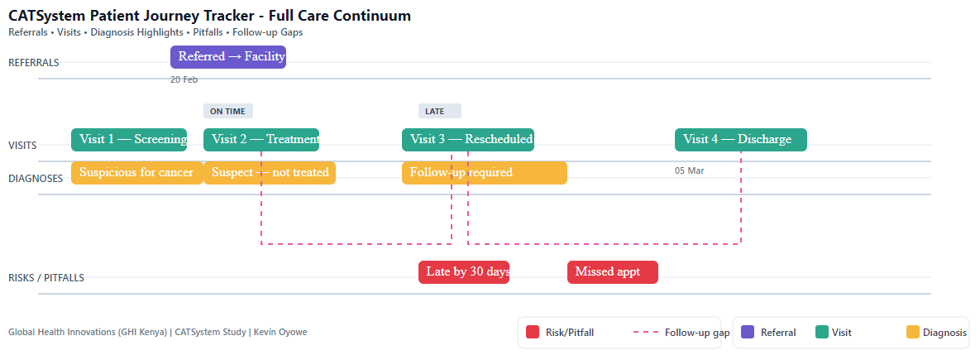Click the Suspicious for cancer diagnosis
Screen dimensions: 980x355
pos(137,173)
